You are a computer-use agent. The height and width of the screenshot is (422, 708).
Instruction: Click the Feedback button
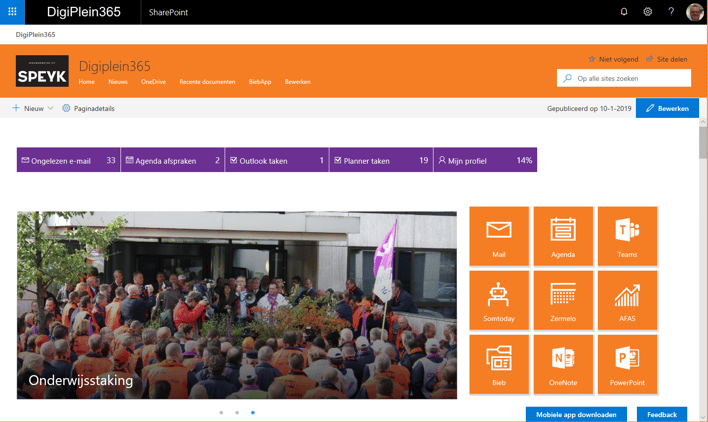click(x=662, y=414)
